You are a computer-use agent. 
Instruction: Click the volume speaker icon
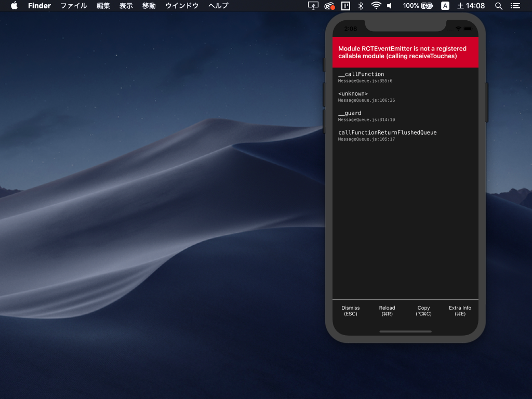coord(390,6)
